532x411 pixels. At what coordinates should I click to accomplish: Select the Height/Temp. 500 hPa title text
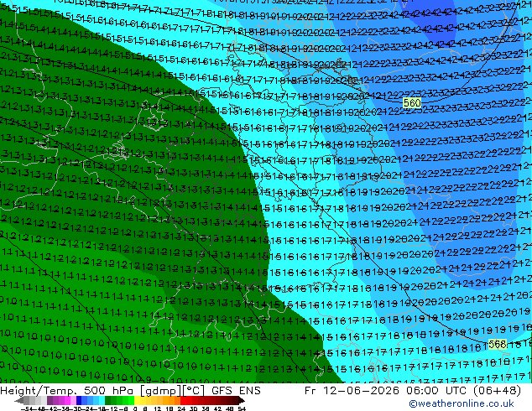[68, 391]
